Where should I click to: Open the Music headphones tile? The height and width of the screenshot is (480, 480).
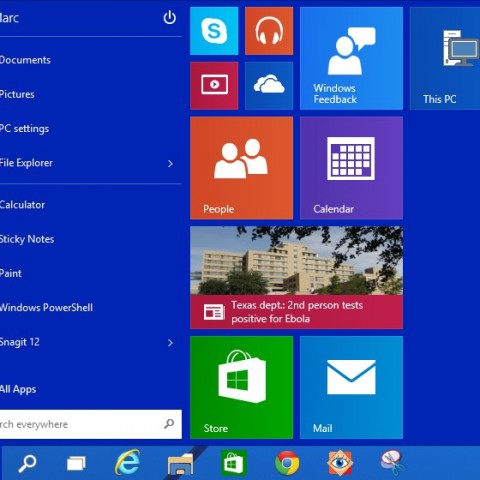(x=269, y=31)
